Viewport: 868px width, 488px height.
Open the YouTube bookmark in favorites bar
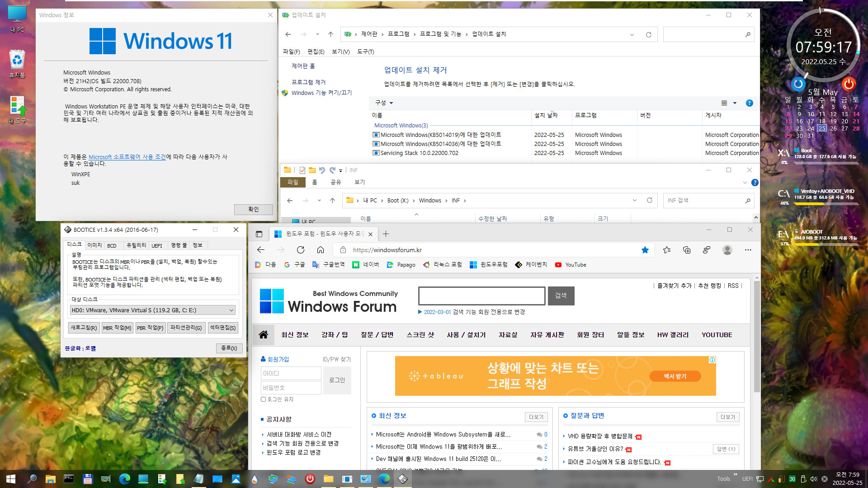click(x=571, y=265)
